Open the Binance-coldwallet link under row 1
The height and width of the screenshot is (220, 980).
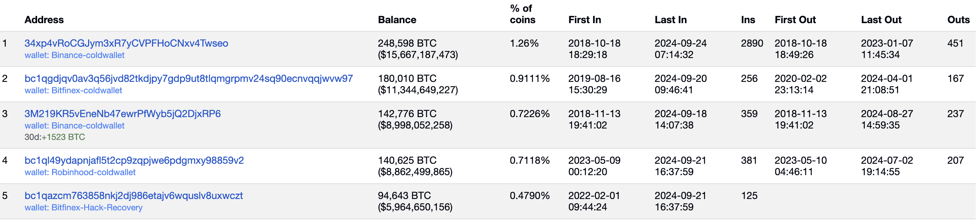(x=75, y=55)
